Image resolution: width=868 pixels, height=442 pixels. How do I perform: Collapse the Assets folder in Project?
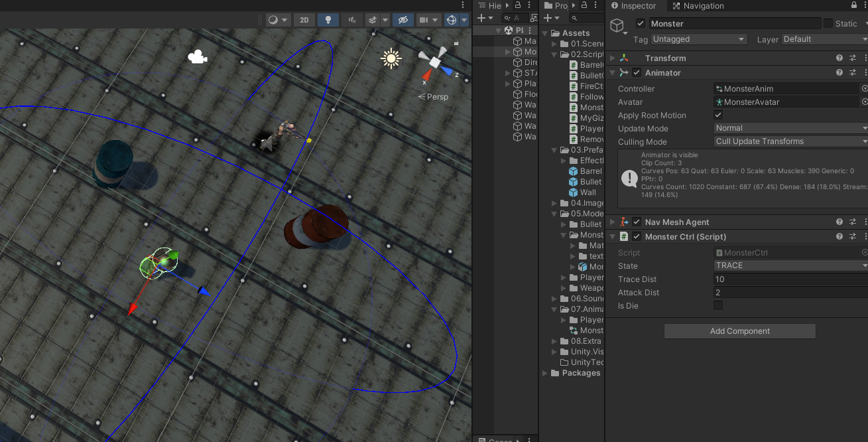click(x=546, y=33)
